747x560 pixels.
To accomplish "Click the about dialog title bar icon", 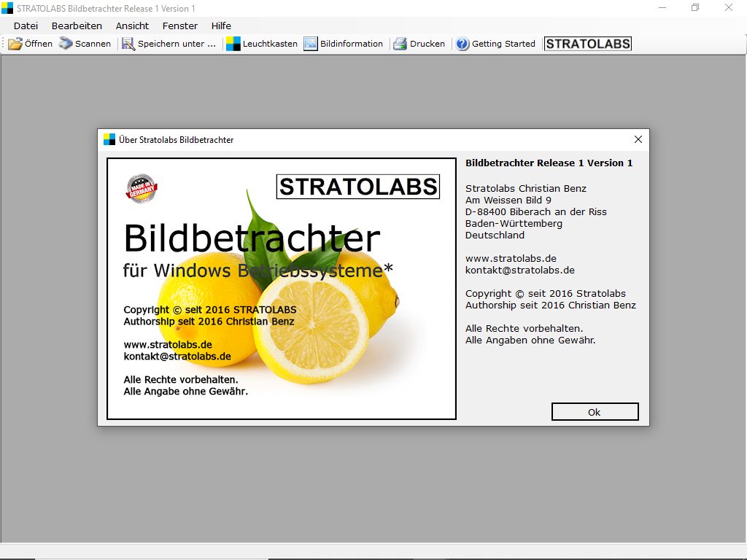I will click(109, 139).
